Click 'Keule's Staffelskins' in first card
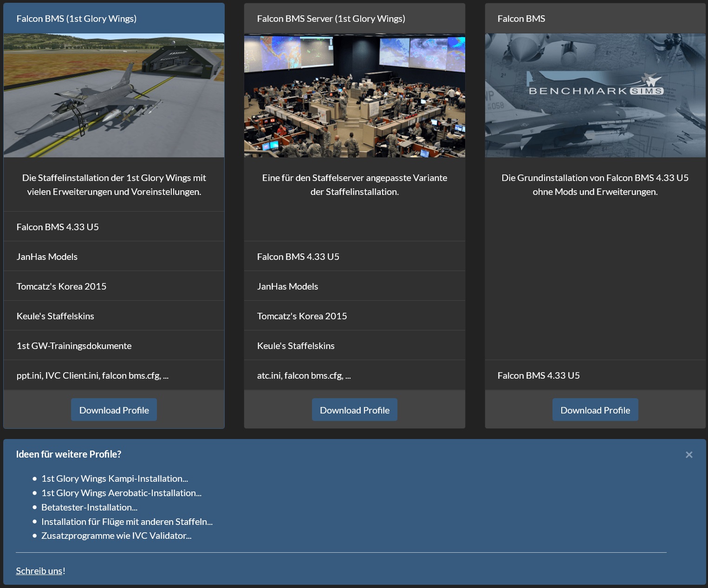 coord(114,316)
